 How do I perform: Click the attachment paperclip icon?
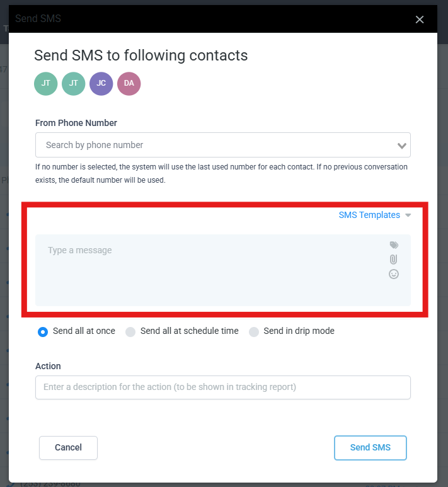click(x=394, y=260)
